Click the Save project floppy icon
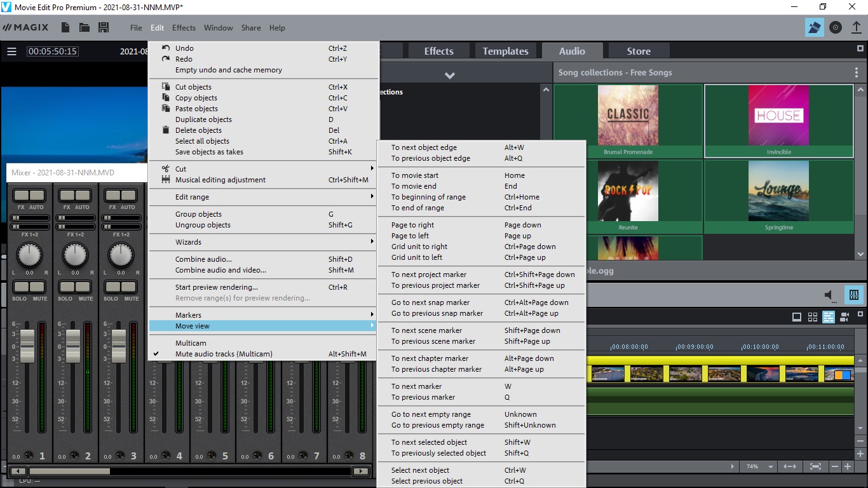868x488 pixels. [x=104, y=27]
